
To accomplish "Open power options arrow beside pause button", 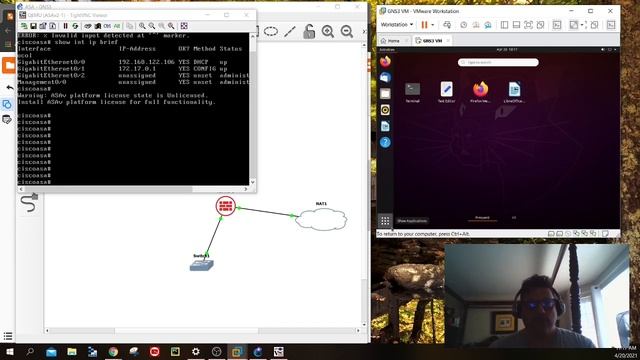I will coord(433,25).
